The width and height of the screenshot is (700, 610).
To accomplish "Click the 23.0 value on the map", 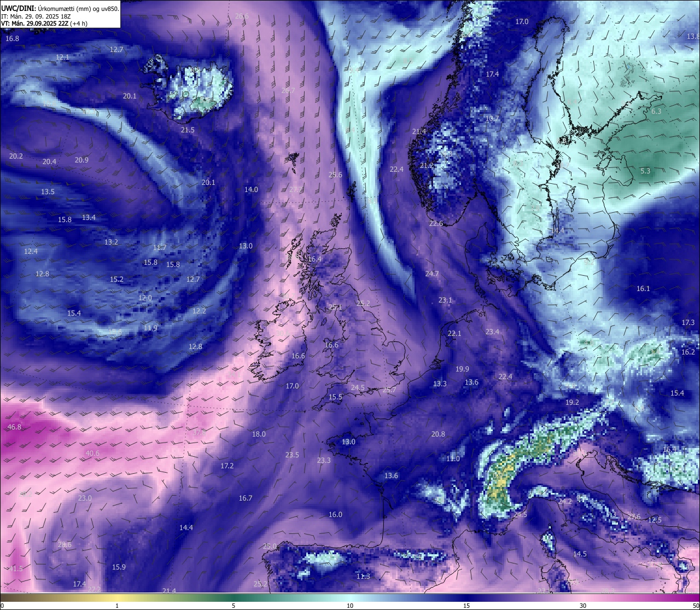I will click(x=85, y=498).
